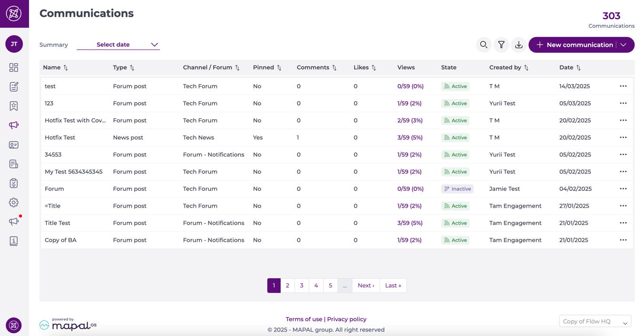
Task: Click the settings gear icon in sidebar
Action: pos(14,202)
